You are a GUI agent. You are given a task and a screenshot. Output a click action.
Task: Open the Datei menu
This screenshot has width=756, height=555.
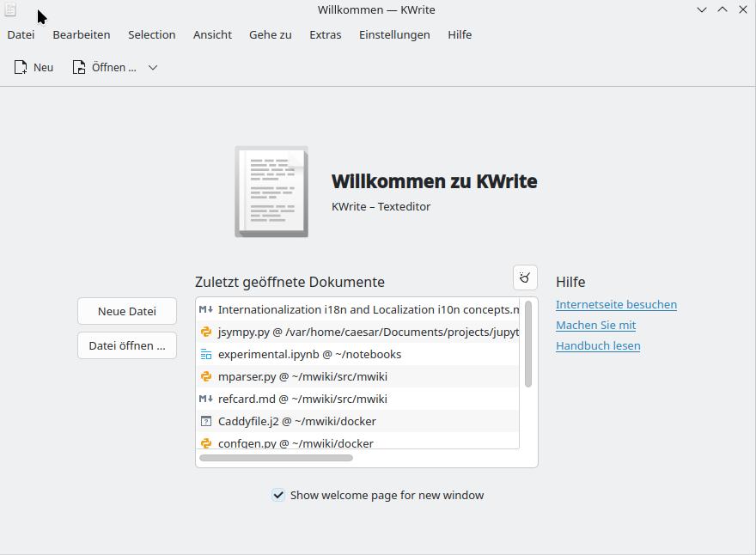21,34
